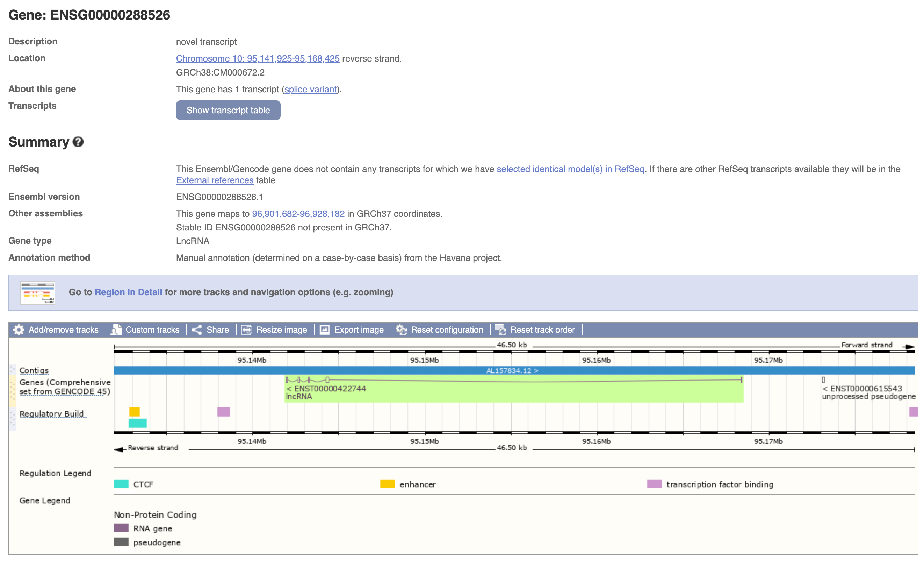Image resolution: width=924 pixels, height=561 pixels.
Task: Click the AL157834.12 contig bar
Action: tap(512, 371)
